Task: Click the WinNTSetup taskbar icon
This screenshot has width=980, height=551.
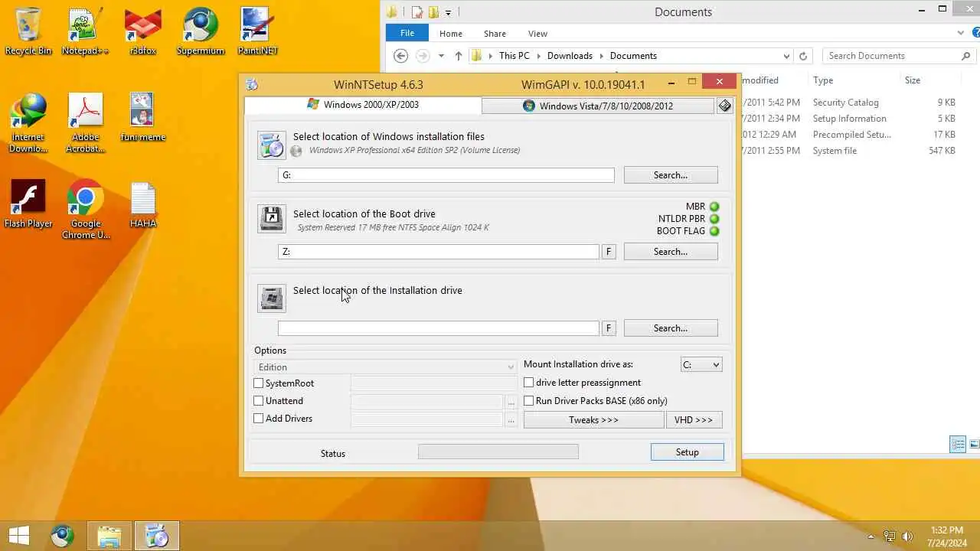Action: coord(157,536)
